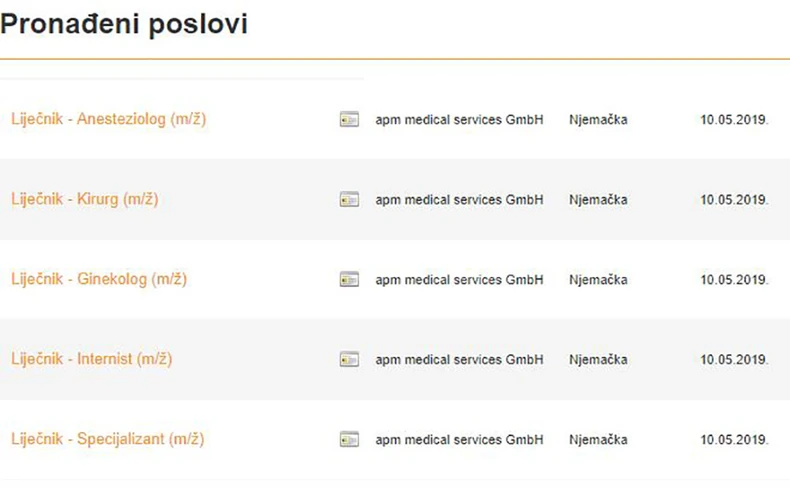Click apm medical services GmbH in Specijalizant row
Image resolution: width=790 pixels, height=504 pixels.
(459, 440)
